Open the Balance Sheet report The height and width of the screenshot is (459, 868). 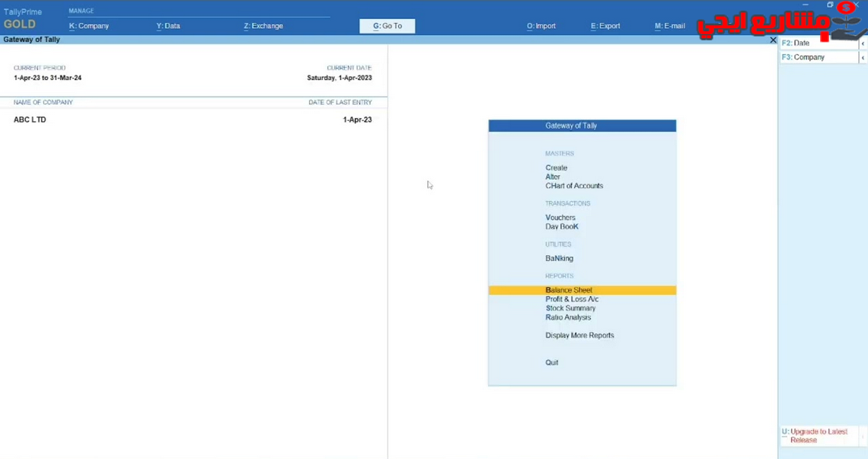[x=582, y=290]
